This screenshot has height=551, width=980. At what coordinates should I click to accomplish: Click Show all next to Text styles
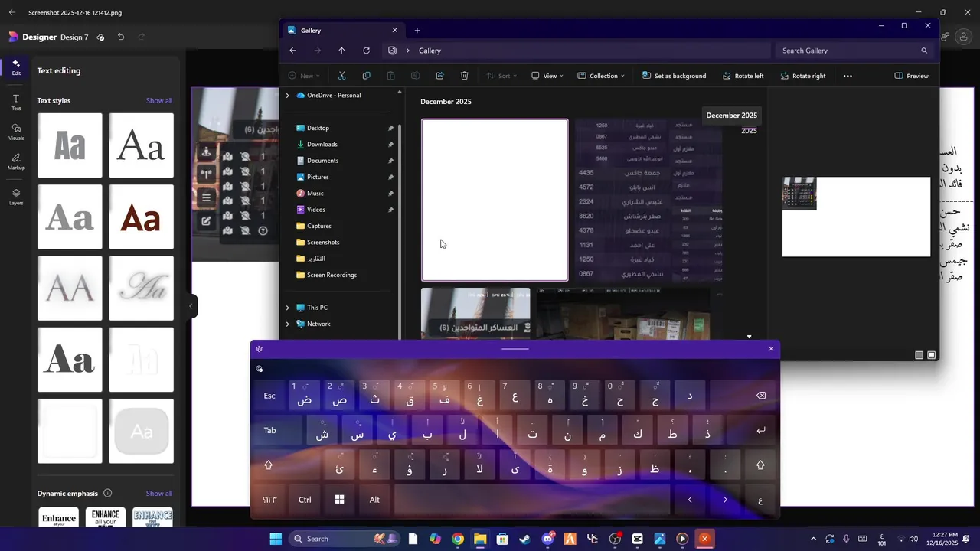tap(159, 101)
